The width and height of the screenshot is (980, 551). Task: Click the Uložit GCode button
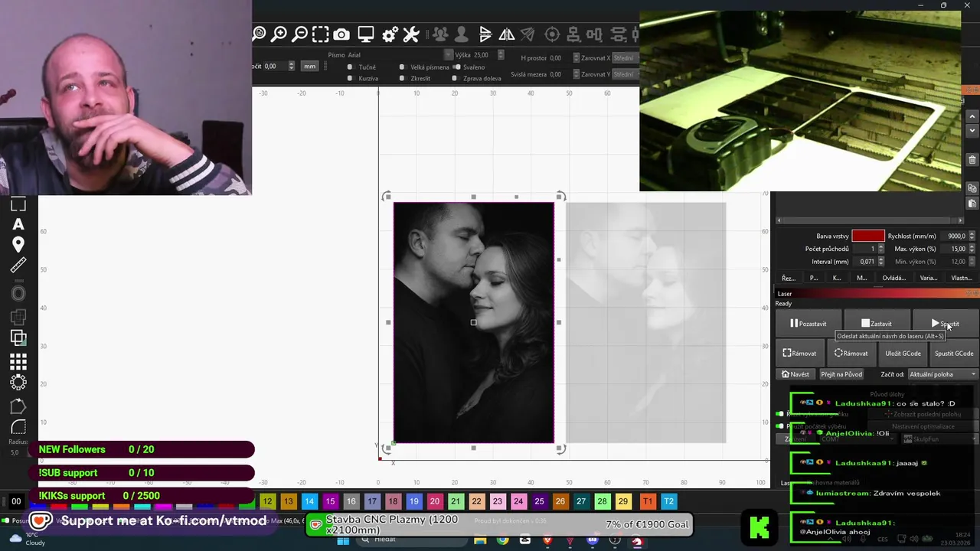[903, 354]
